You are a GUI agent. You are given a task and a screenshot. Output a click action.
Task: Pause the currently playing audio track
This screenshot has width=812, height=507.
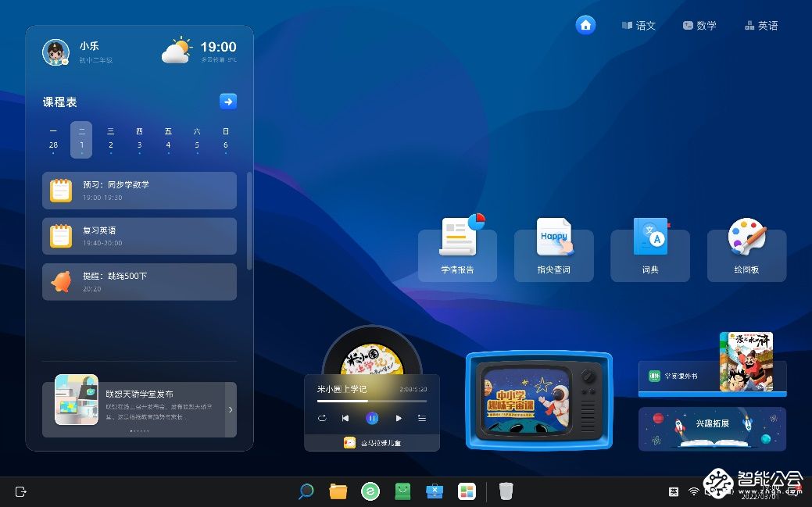pos(372,418)
